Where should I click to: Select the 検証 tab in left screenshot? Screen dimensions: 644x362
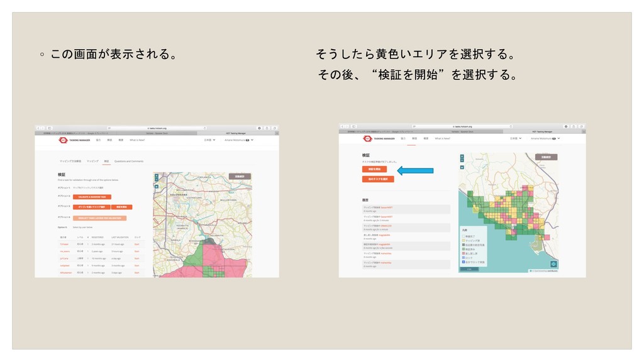[x=106, y=162]
